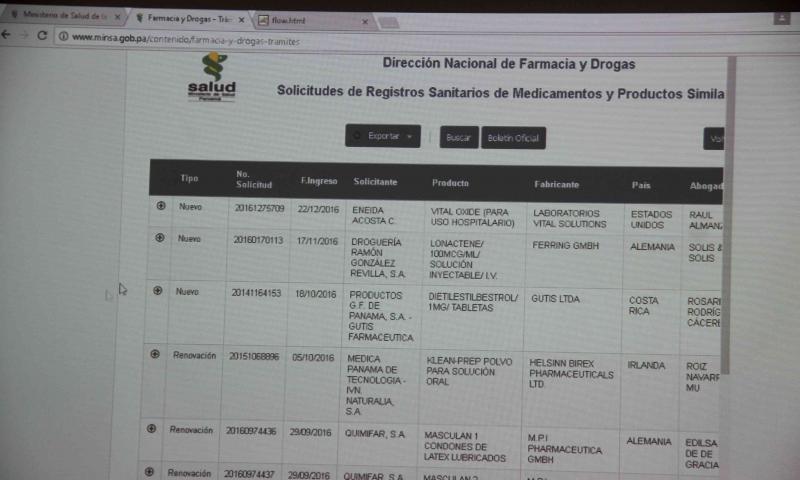
Task: Click the salud Ministerio de Salud logo
Action: [212, 77]
